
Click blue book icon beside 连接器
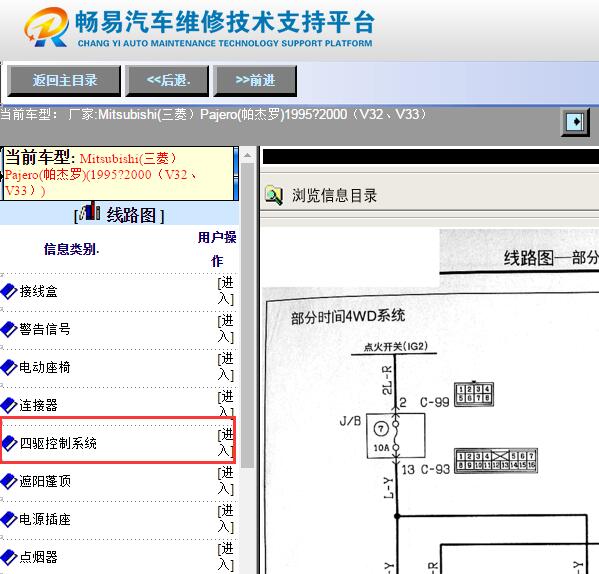tap(9, 405)
